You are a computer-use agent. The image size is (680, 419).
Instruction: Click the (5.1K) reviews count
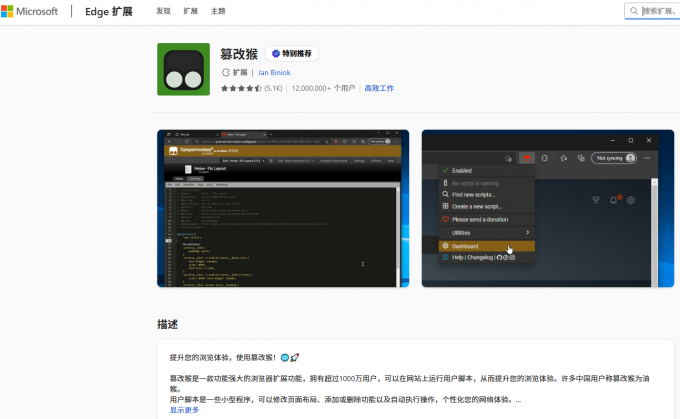(x=273, y=88)
